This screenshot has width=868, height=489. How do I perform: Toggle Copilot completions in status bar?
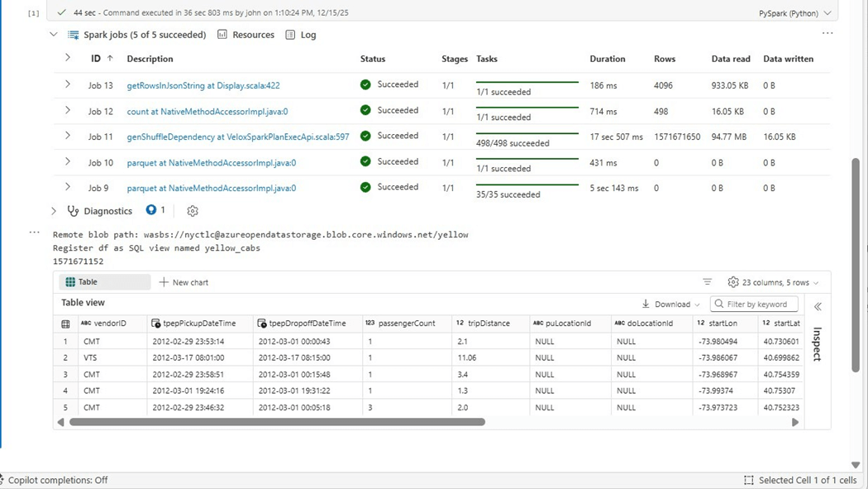click(x=56, y=480)
